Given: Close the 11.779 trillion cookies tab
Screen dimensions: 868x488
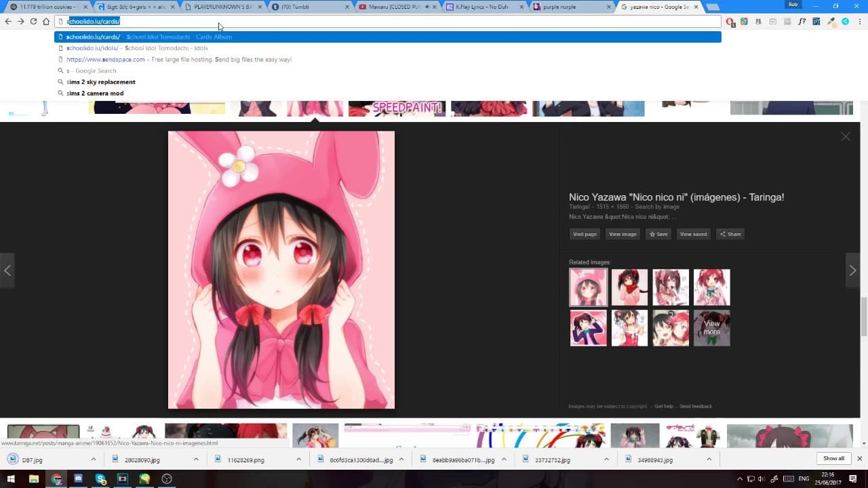Looking at the screenshot, I should pyautogui.click(x=85, y=7).
